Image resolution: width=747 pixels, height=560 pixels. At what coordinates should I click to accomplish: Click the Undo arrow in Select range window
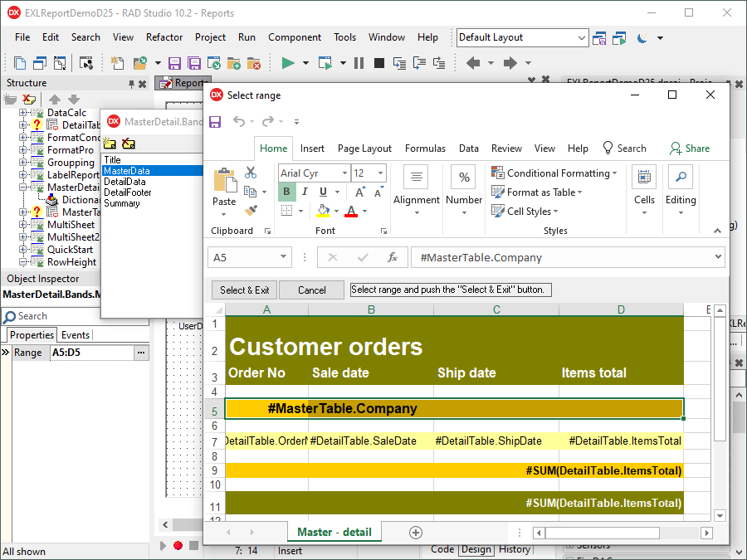239,121
